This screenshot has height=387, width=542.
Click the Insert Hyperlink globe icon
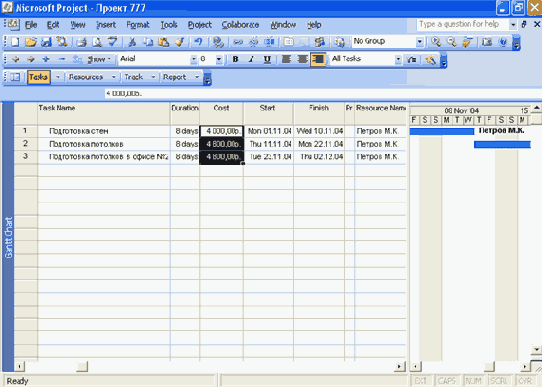(218, 42)
